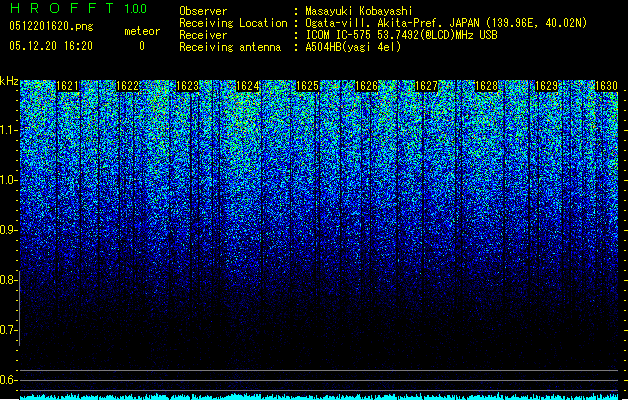Viewport: 629px width, 400px height.
Task: Click the 1621 time marker
Action: pos(67,86)
